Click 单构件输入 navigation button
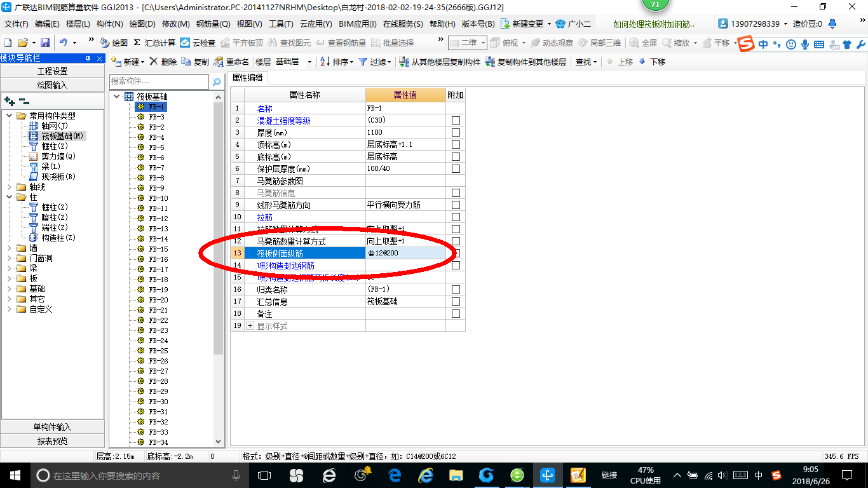868x488 pixels. coord(52,427)
